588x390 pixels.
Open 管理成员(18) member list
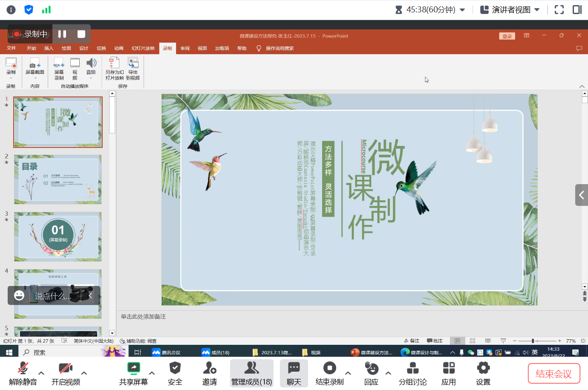point(252,373)
